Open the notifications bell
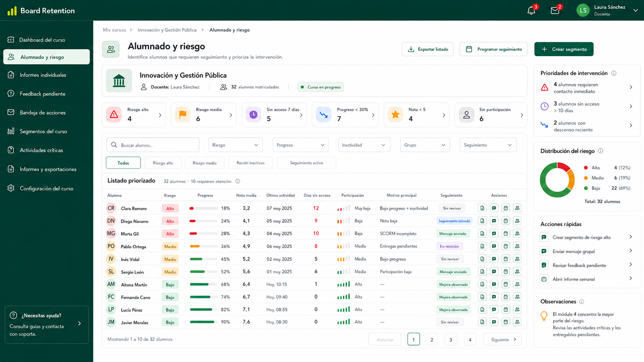This screenshot has width=644, height=362. point(531,10)
